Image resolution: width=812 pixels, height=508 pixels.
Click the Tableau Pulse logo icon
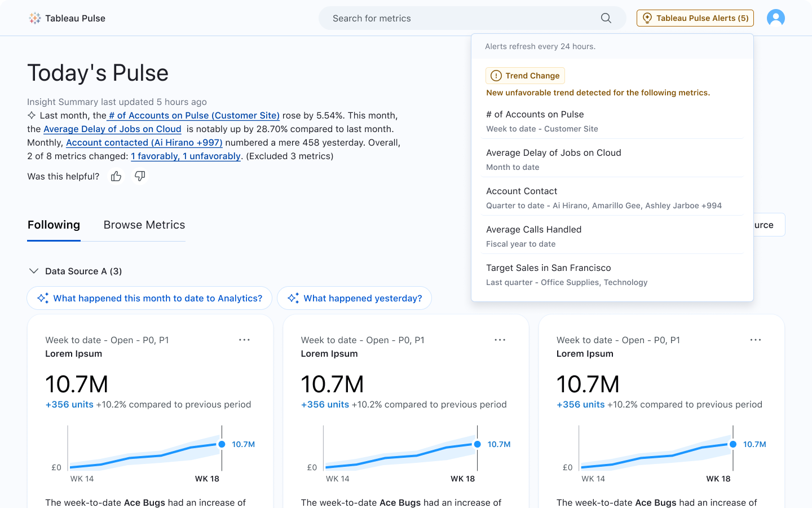[35, 18]
